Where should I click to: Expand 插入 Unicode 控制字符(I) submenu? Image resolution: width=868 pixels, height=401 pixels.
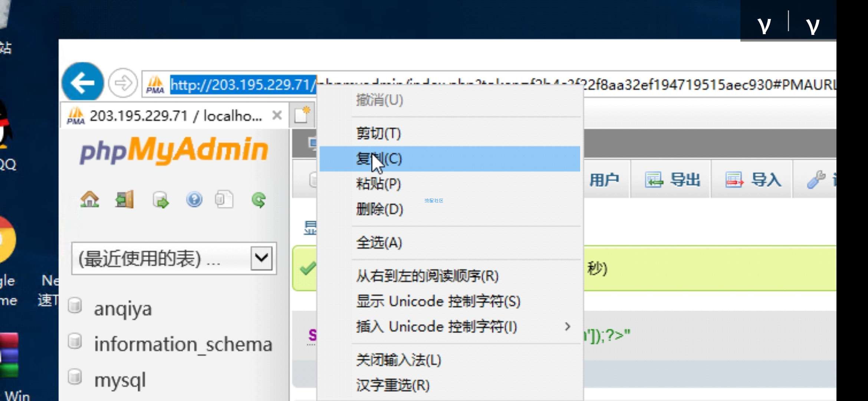[450, 326]
